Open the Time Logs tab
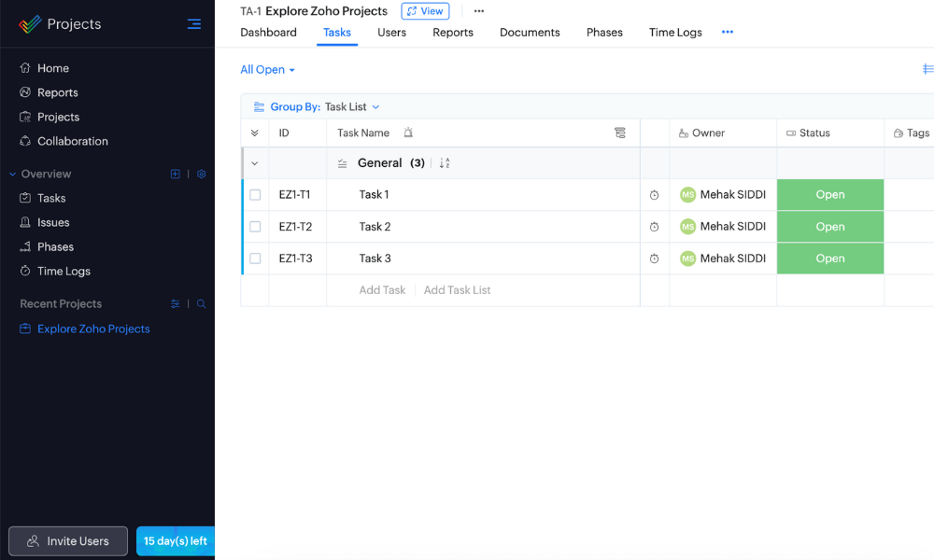This screenshot has width=934, height=560. coord(675,33)
